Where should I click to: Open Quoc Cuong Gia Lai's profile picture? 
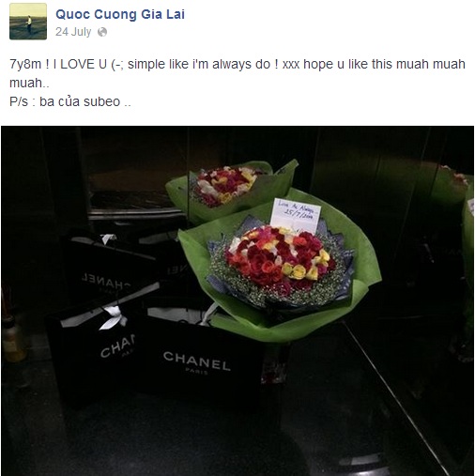28,22
